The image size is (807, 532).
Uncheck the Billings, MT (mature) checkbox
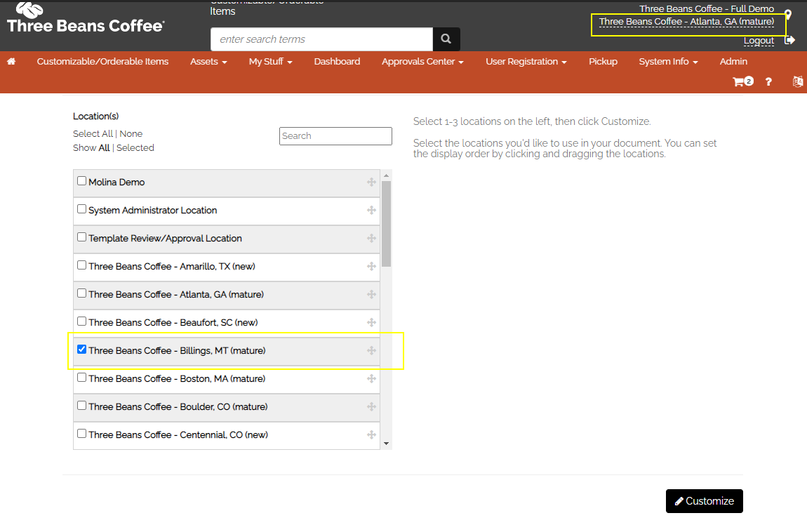(82, 350)
